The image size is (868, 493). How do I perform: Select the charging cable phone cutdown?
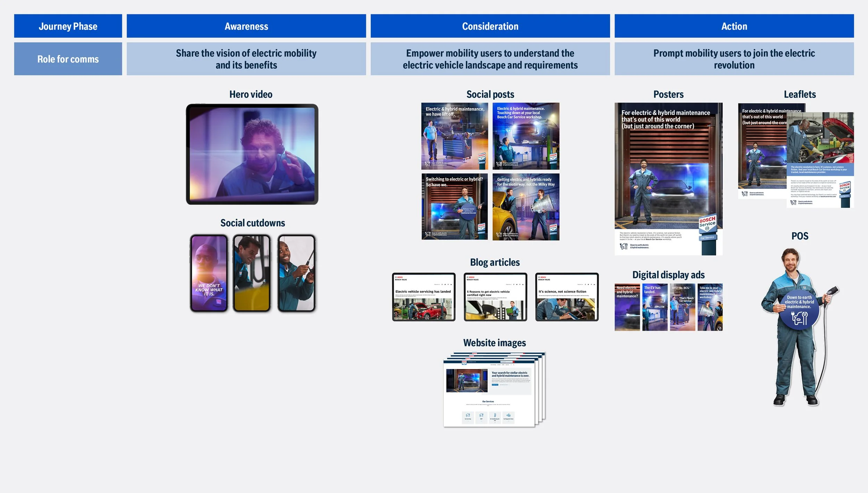(296, 273)
